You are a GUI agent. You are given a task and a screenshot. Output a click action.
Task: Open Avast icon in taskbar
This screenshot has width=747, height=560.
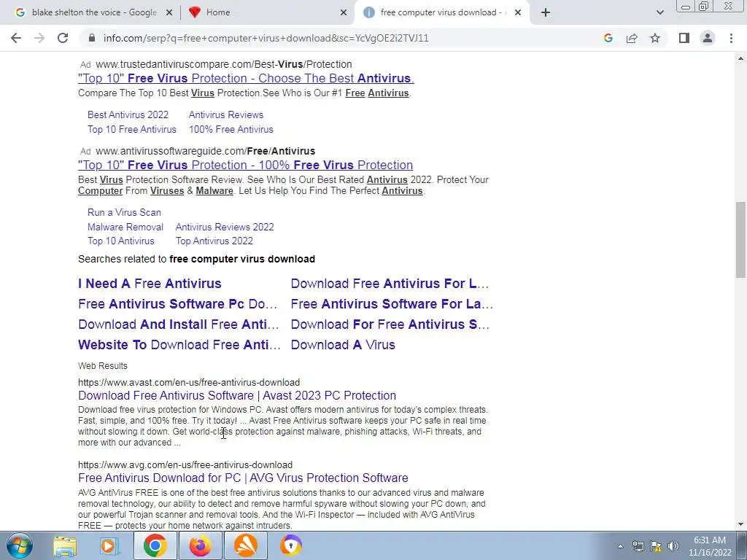point(245,545)
